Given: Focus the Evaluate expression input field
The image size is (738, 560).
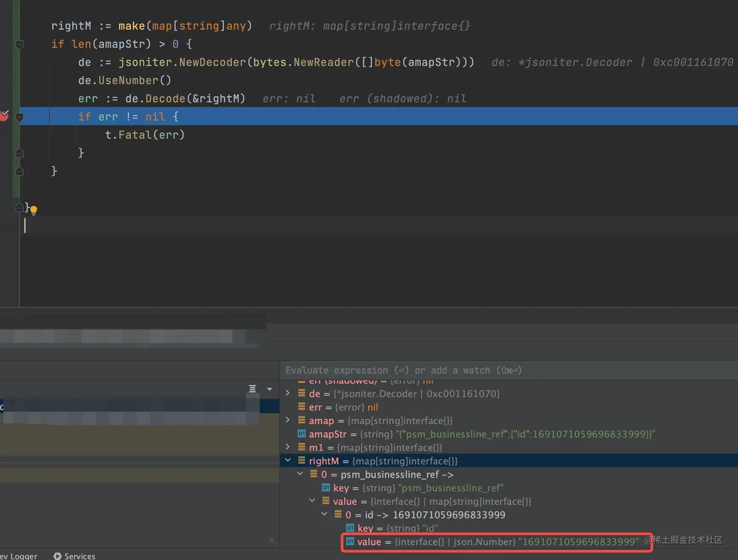Looking at the screenshot, I should [x=509, y=370].
